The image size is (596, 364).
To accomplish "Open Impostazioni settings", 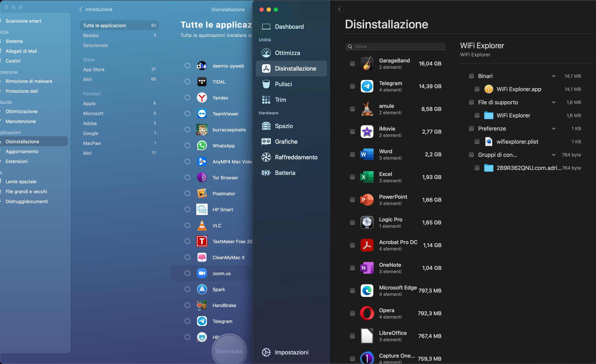I will (285, 352).
